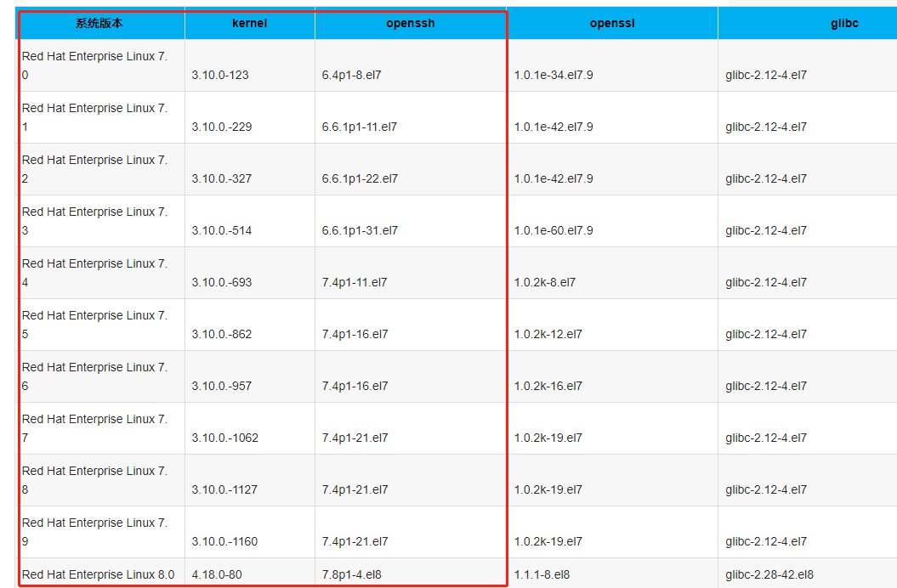
Task: Select glibc-2.12-4.el7 in the Linux 7.2 row
Action: 766,178
